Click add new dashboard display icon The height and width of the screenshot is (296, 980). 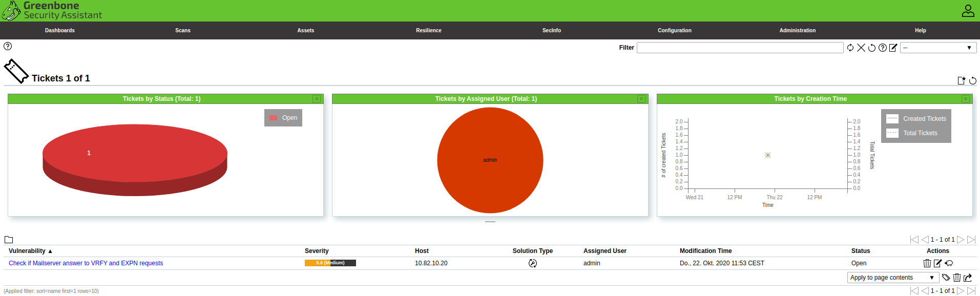pos(962,80)
